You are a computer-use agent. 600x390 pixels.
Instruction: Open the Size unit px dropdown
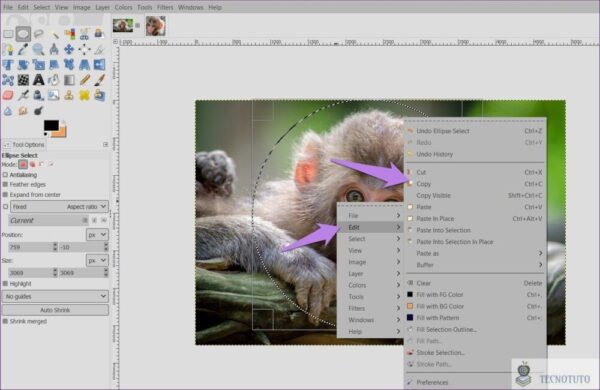pos(97,260)
